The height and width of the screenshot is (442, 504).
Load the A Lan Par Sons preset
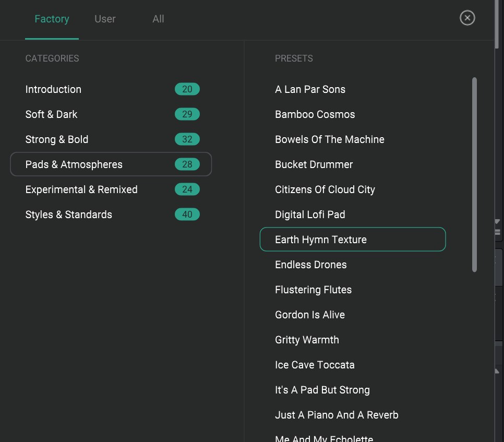click(310, 89)
